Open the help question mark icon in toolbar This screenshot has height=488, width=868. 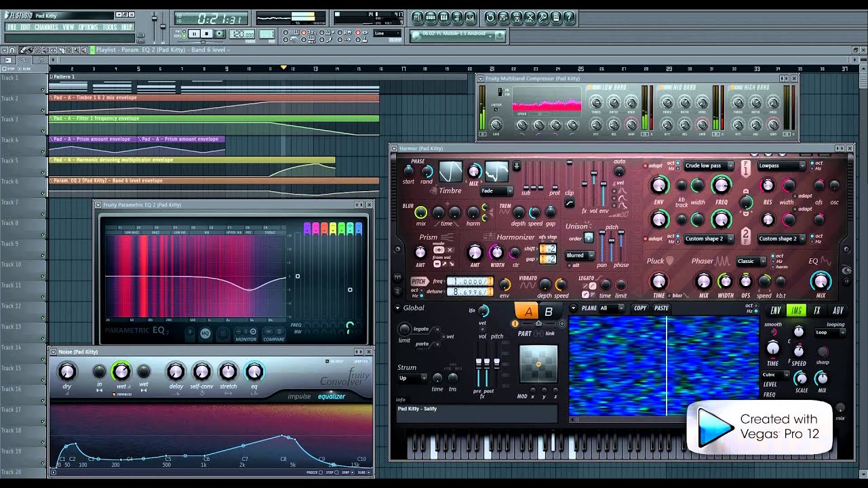tap(570, 18)
